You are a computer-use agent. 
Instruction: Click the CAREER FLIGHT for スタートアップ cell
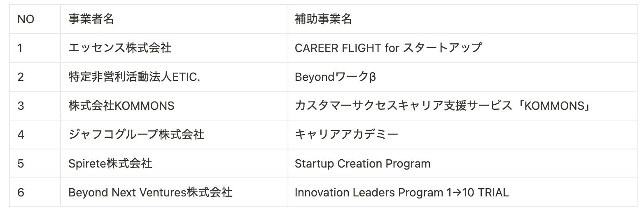388,48
